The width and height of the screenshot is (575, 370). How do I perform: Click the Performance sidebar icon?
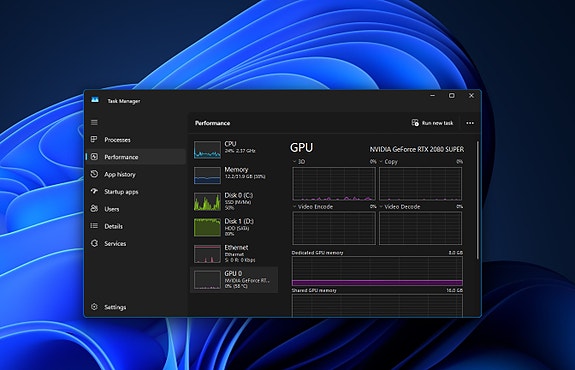(x=94, y=157)
